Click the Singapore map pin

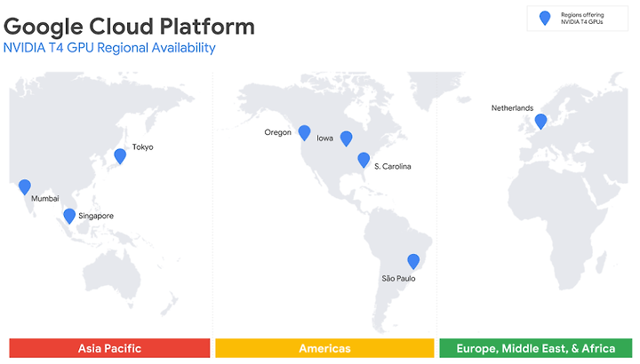pyautogui.click(x=69, y=216)
